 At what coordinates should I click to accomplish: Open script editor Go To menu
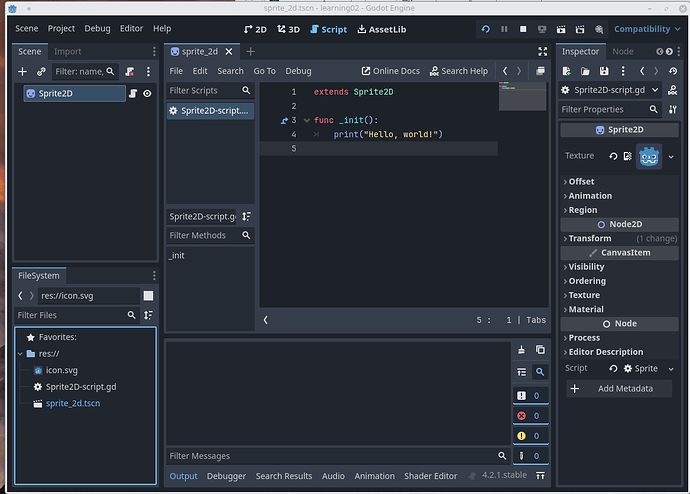tap(264, 71)
